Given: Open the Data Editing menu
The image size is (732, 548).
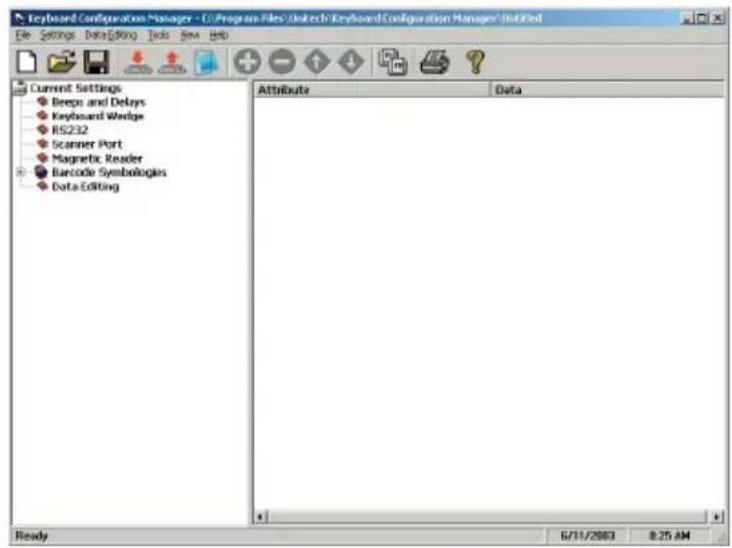Looking at the screenshot, I should pos(111,35).
